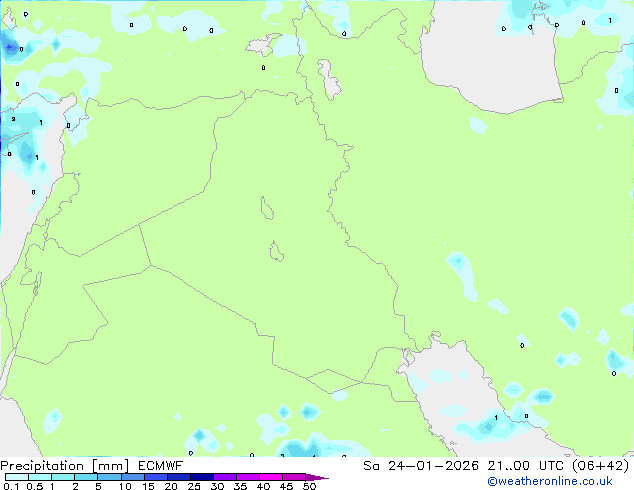Click the "24-01-2026" date text
Viewport: 634px width, 490px height.
click(x=433, y=466)
